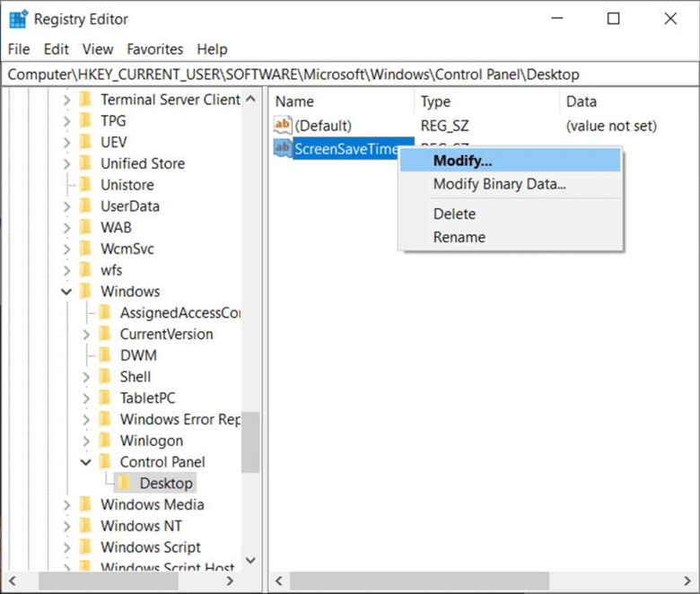Viewport: 700px width, 594px height.
Task: Click the Windows Script folder icon
Action: point(85,546)
